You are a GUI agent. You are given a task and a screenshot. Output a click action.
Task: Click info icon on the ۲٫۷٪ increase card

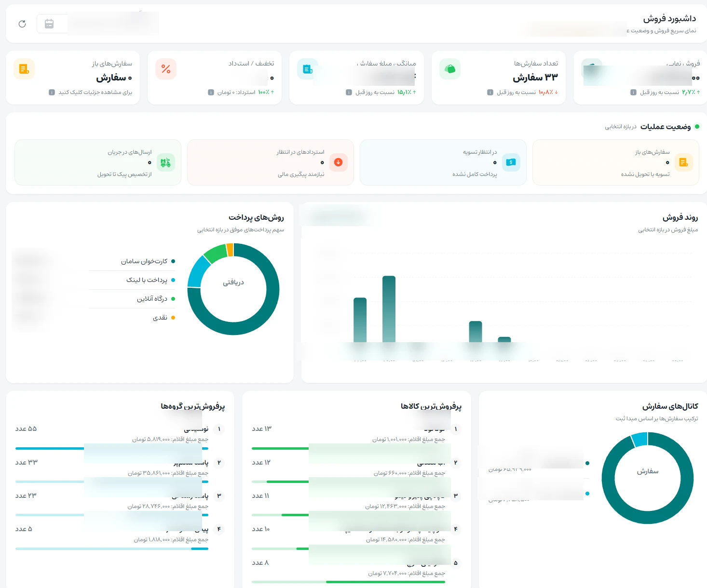[x=633, y=92]
